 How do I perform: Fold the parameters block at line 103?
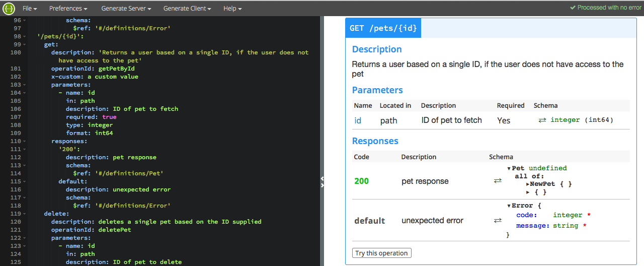pos(25,85)
